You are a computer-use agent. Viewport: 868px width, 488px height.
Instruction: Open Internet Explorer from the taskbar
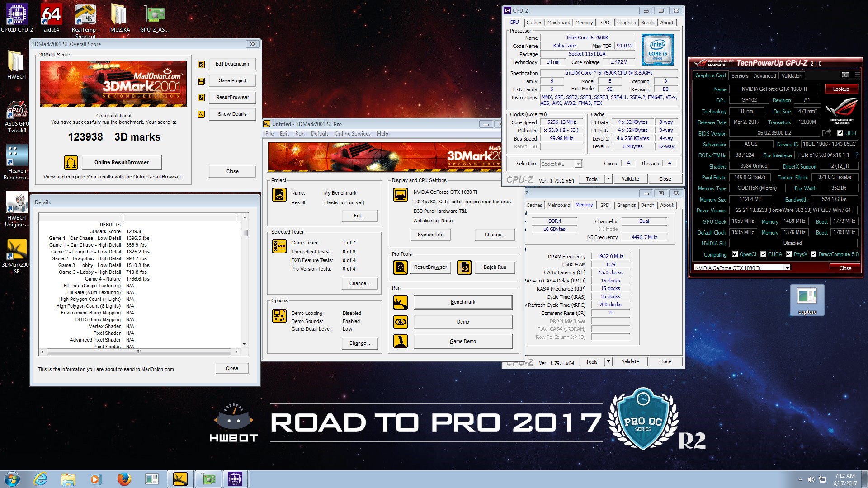tap(41, 479)
